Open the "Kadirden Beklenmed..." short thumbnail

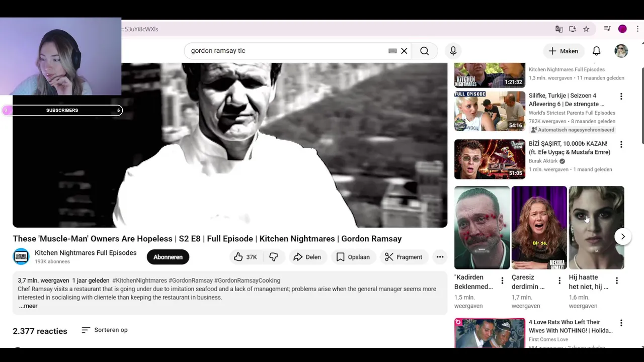(x=482, y=228)
